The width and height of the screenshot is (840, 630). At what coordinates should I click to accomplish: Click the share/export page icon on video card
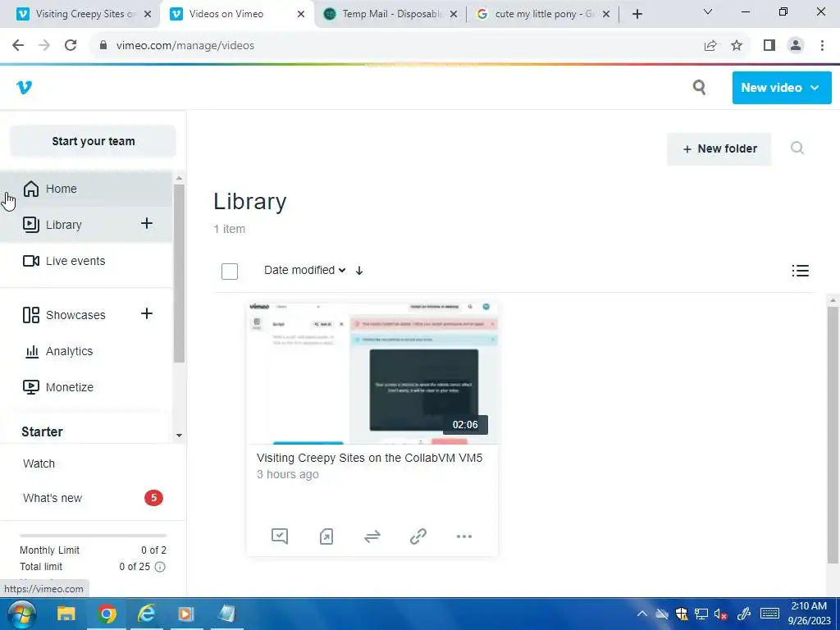(x=326, y=536)
